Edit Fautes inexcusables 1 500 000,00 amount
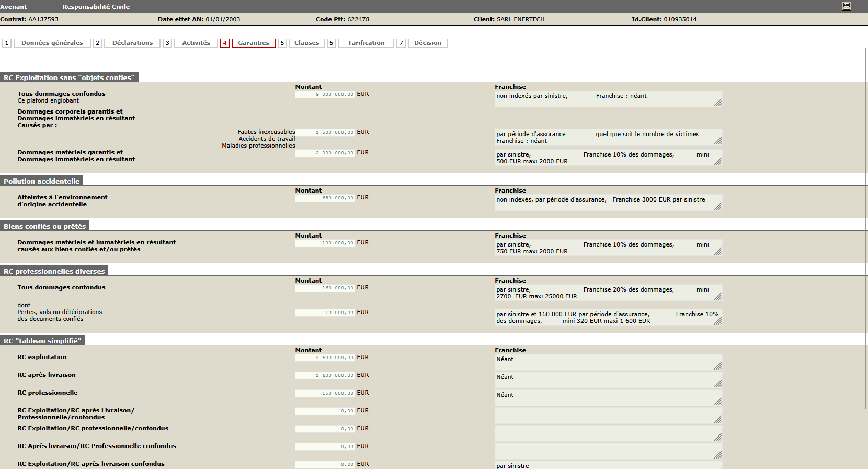The image size is (868, 469). pos(325,132)
